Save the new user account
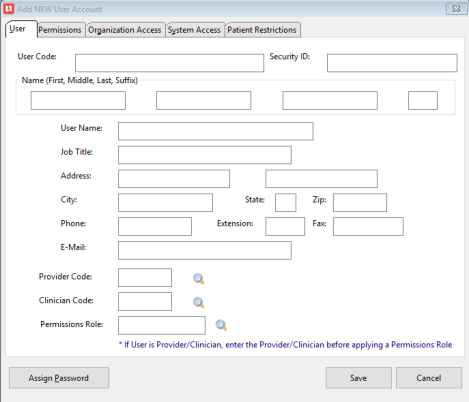This screenshot has height=402, width=469. pyautogui.click(x=358, y=378)
